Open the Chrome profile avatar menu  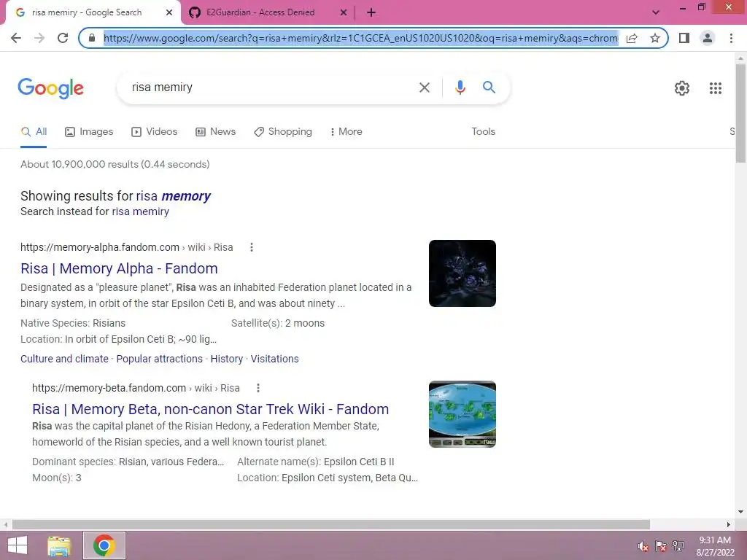(x=708, y=38)
